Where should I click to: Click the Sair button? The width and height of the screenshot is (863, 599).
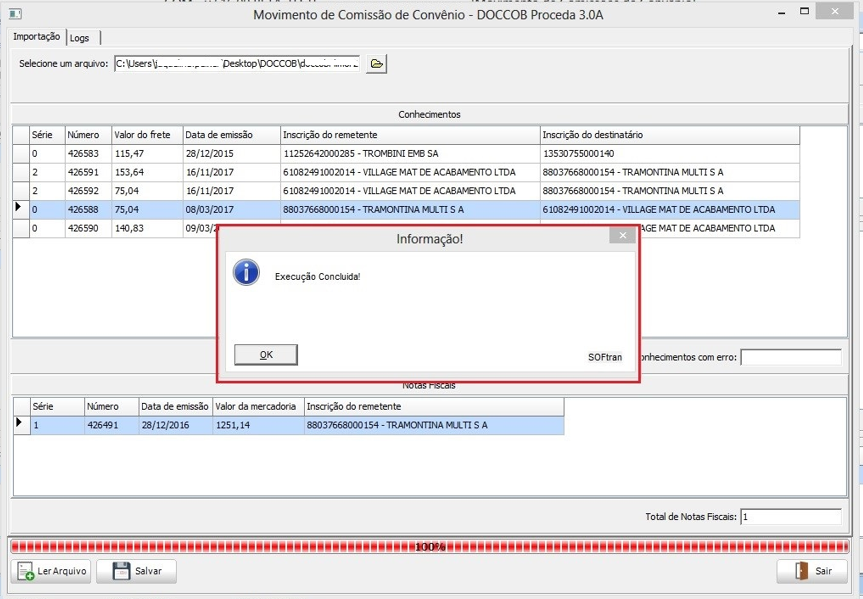tap(812, 571)
